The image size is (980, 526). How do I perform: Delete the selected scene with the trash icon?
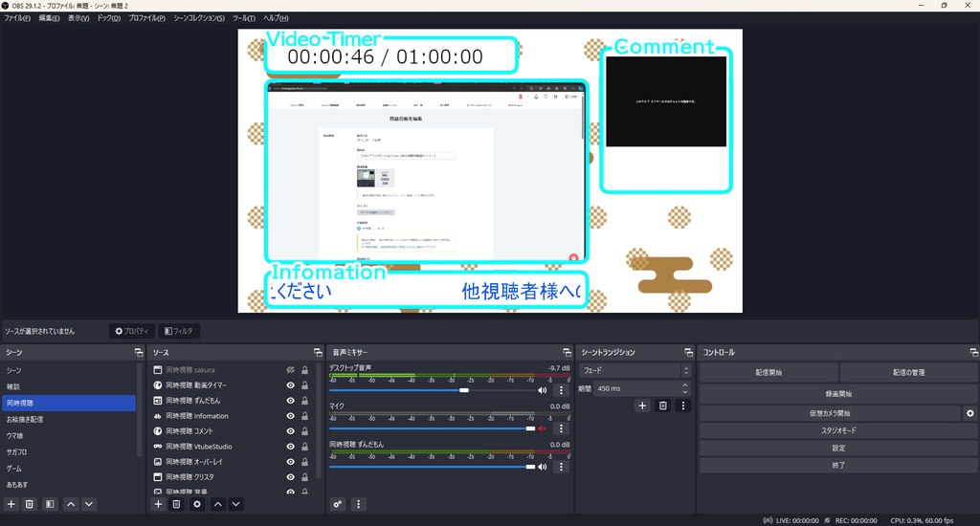[30, 504]
